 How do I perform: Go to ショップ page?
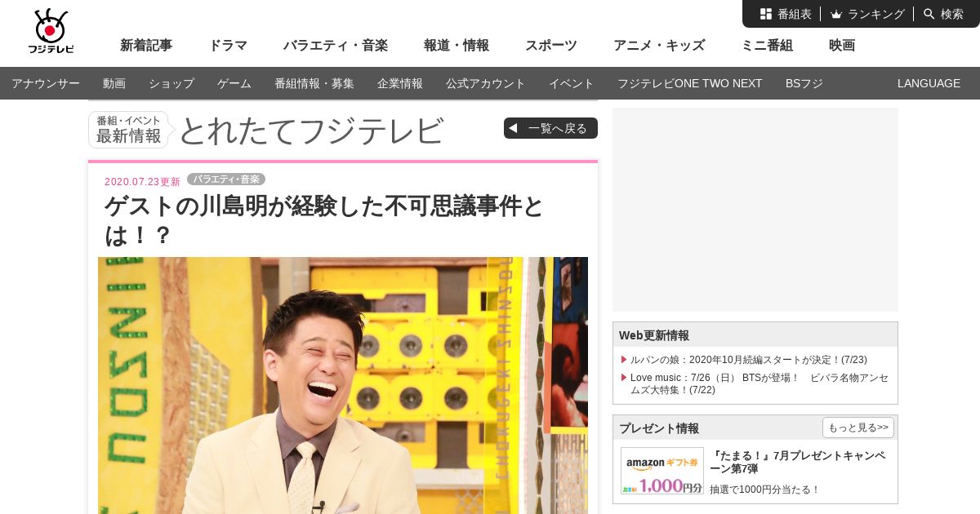point(171,83)
